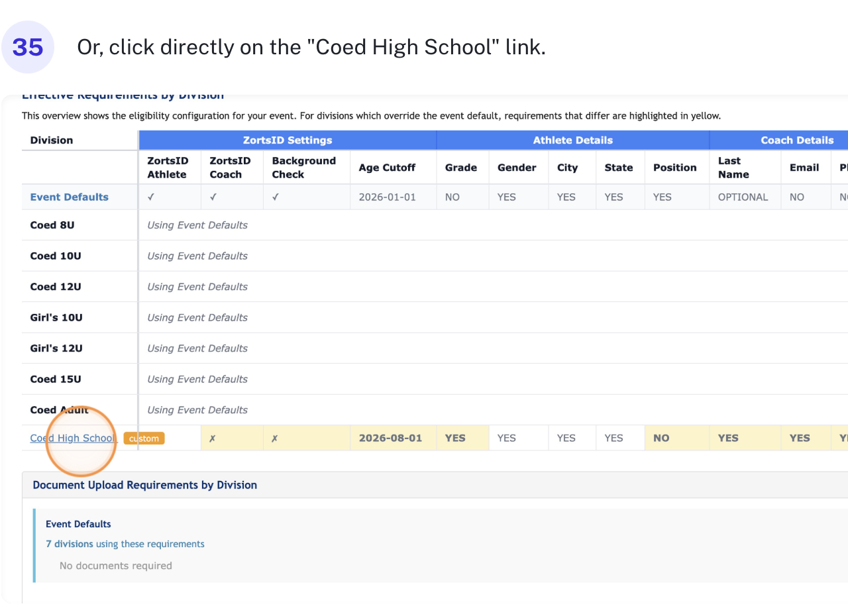
Task: Select the "Athlete Details" column group header
Action: [572, 140]
